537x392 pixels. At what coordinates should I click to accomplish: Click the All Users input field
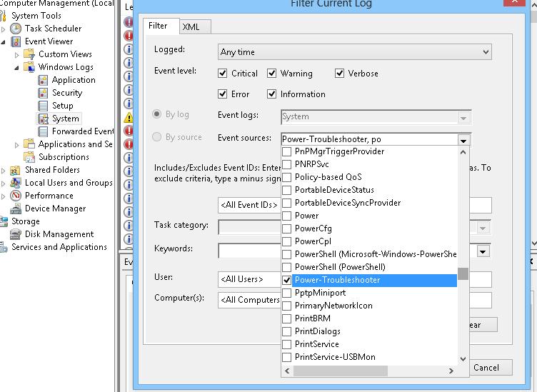coord(249,279)
